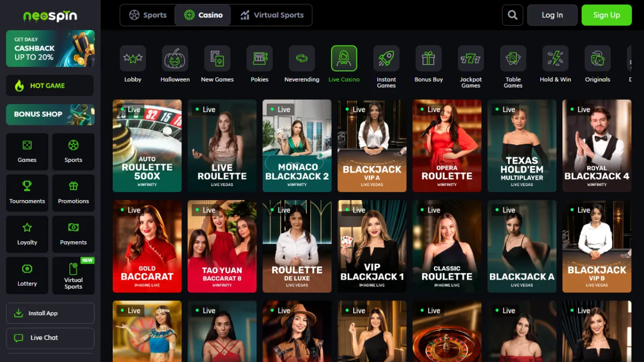Click the green Sign Up button
The width and height of the screenshot is (644, 362).
click(606, 15)
